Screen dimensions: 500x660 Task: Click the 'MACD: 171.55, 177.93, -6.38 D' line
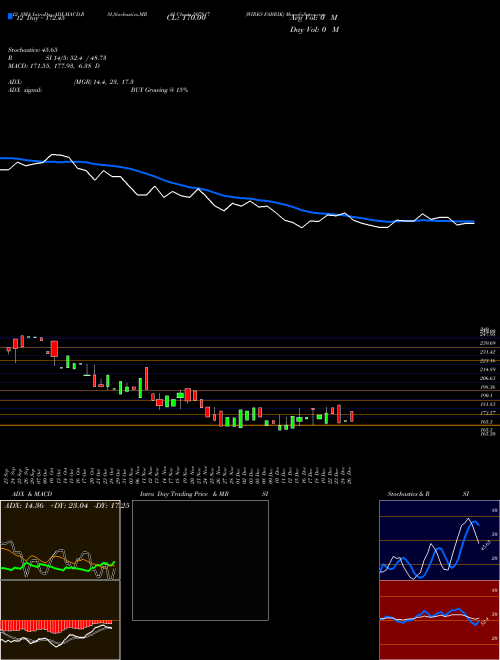(54, 66)
